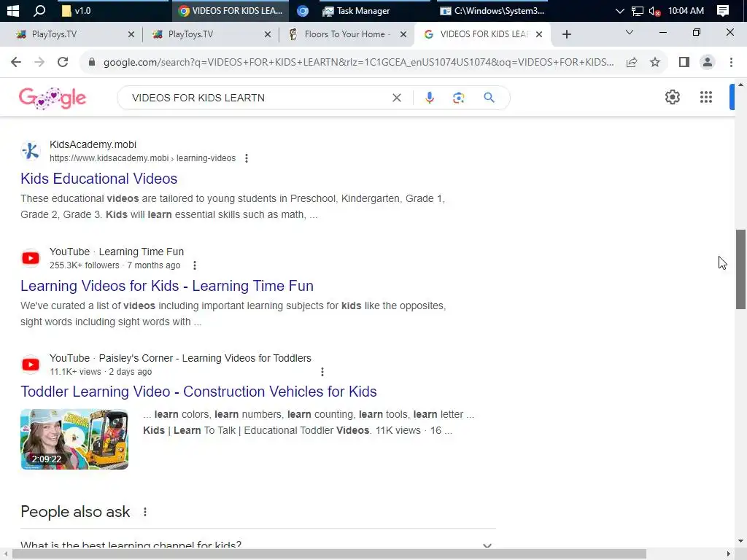This screenshot has width=747, height=560.
Task: Open Chrome three-dot menu
Action: pyautogui.click(x=731, y=62)
